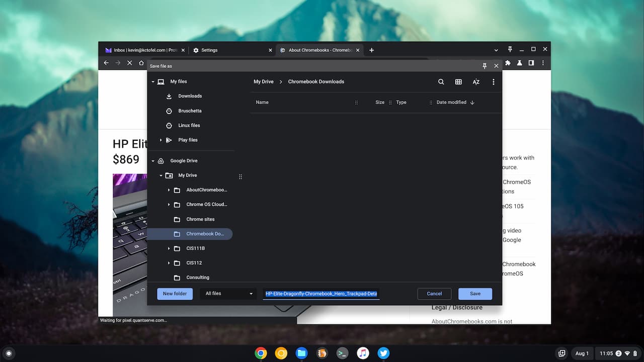Select My files root in sidebar
Screen dimensions: 644x362
(x=178, y=81)
